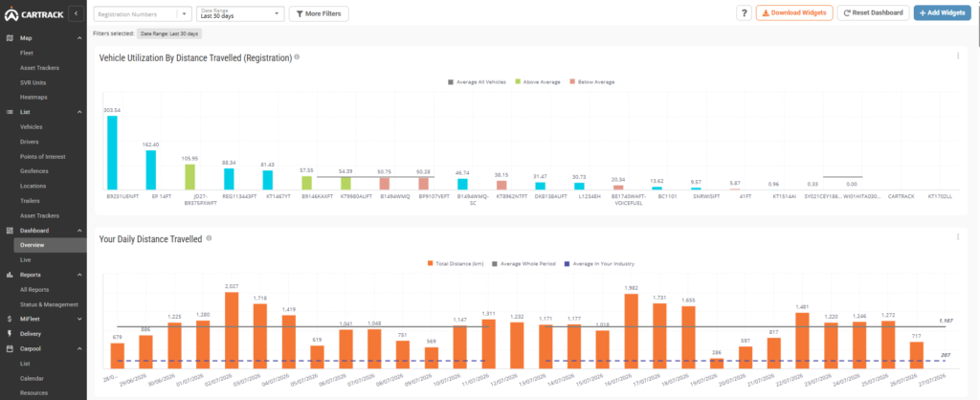The image size is (980, 400).
Task: Click the More Filters button
Action: click(x=319, y=13)
